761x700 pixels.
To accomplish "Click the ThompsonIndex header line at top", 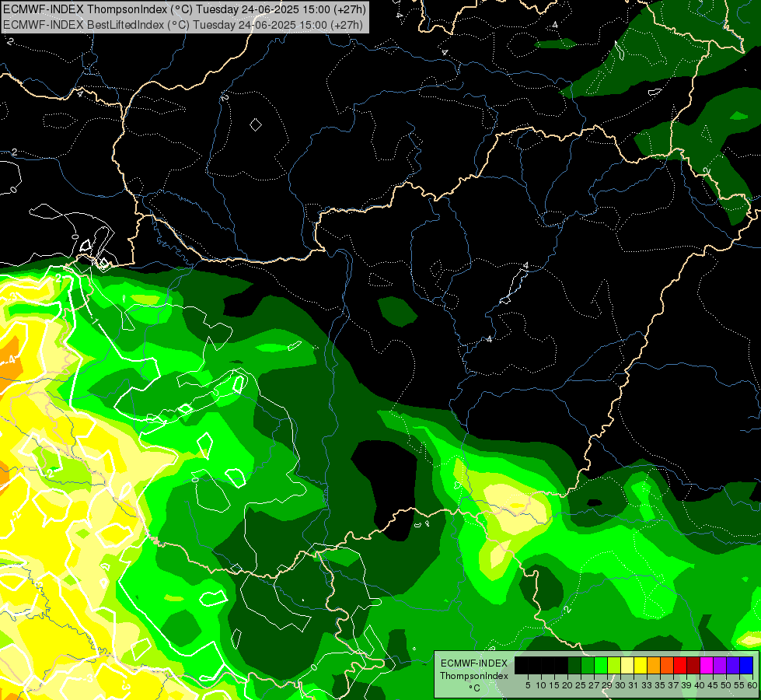I will click(184, 9).
